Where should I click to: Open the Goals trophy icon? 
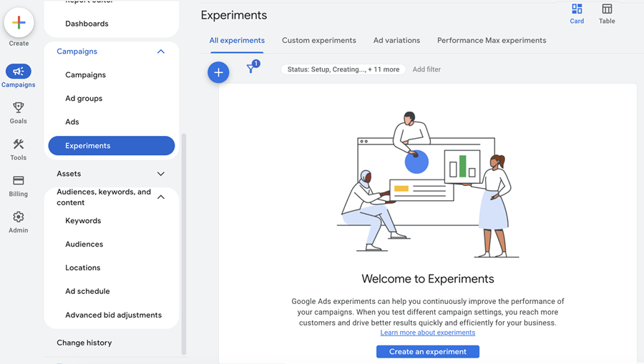(x=19, y=107)
